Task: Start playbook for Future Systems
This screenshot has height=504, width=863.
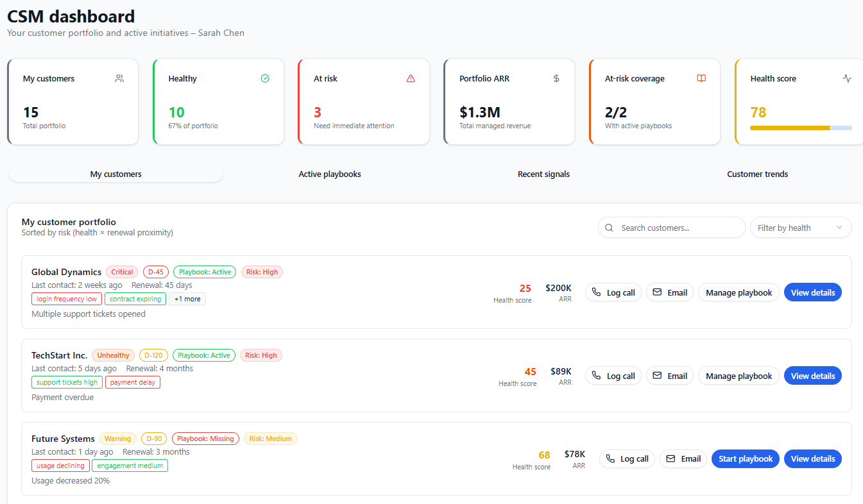Action: (745, 459)
